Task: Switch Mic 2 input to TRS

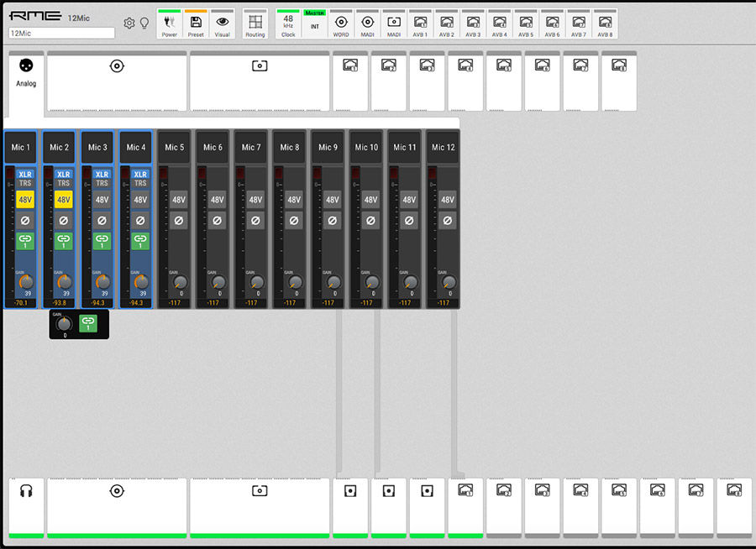Action: pyautogui.click(x=64, y=183)
